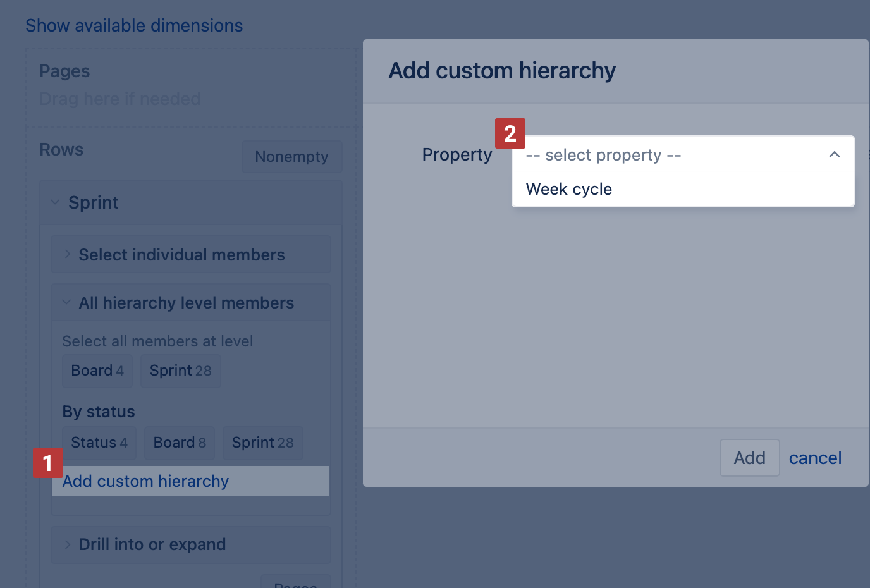Click the Add custom hierarchy dialog title
This screenshot has height=588, width=870.
[501, 70]
